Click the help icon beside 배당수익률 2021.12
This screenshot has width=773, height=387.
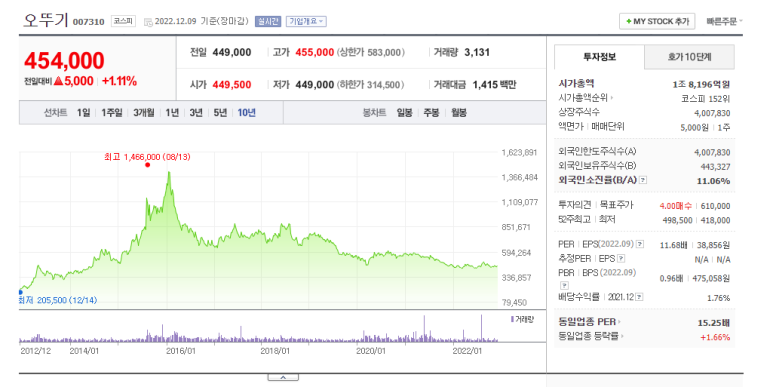pos(639,297)
